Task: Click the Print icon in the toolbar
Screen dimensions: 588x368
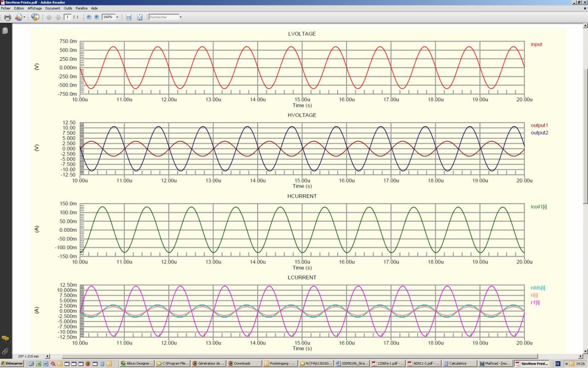Action: click(7, 17)
